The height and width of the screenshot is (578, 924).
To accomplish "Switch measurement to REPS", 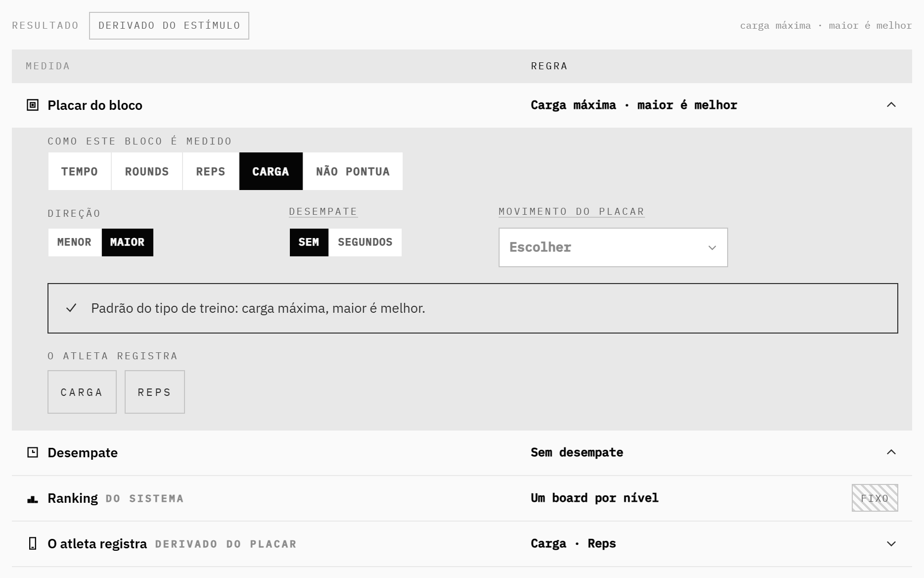I will coord(211,171).
